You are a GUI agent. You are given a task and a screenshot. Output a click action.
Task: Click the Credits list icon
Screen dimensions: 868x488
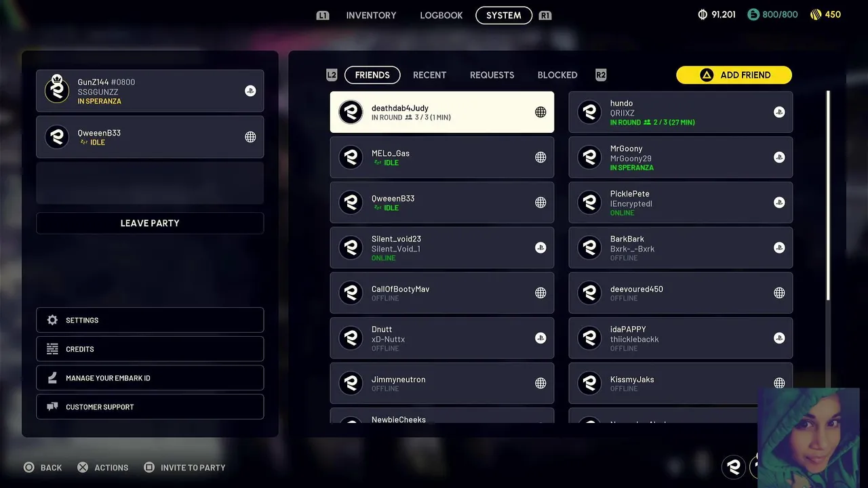point(52,349)
